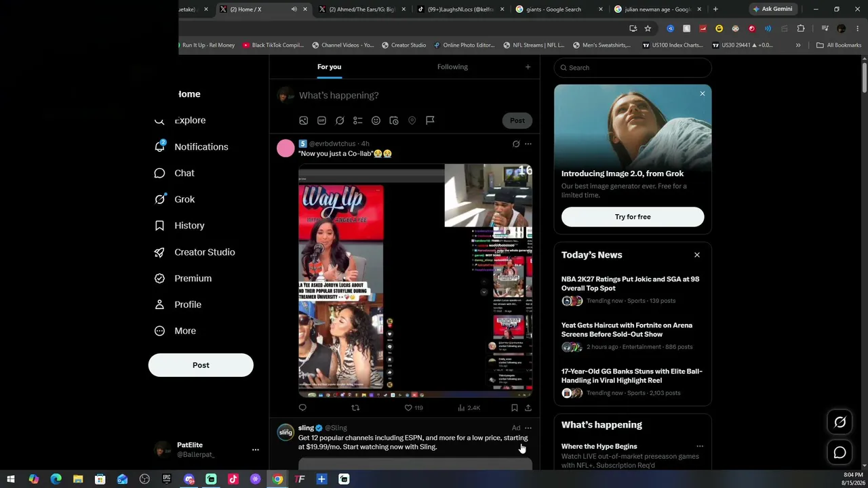Image resolution: width=868 pixels, height=488 pixels.
Task: Schedule the post with calendar icon
Action: pyautogui.click(x=394, y=121)
